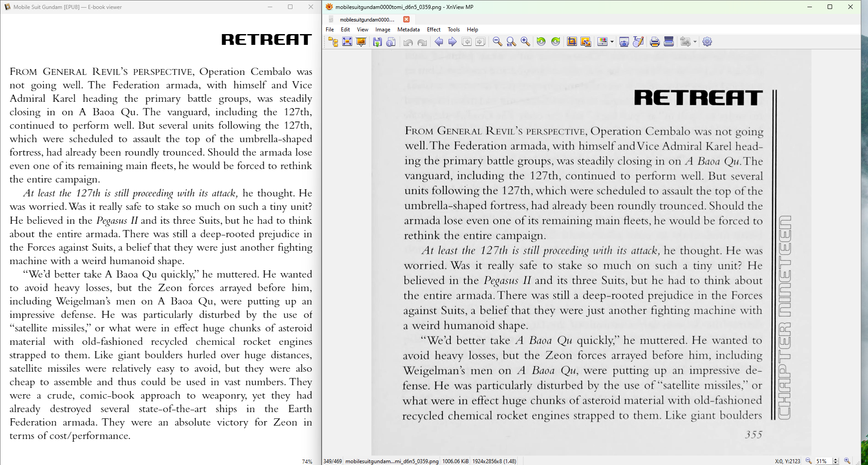The height and width of the screenshot is (465, 868).
Task: Click status bar zoom-in magnifier icon
Action: tap(847, 461)
